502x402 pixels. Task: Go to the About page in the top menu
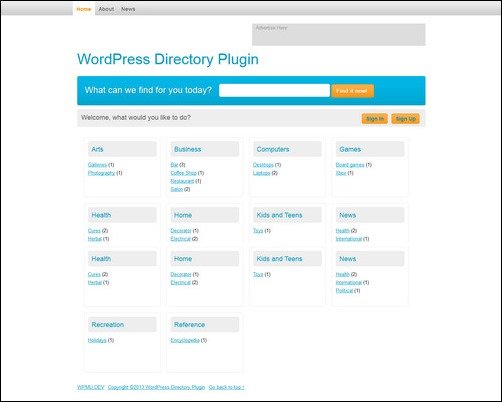(106, 9)
